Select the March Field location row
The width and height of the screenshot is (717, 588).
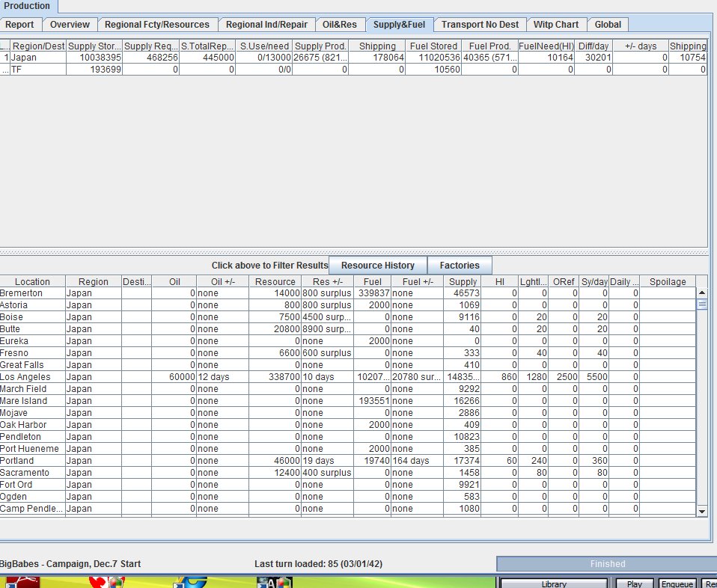347,389
